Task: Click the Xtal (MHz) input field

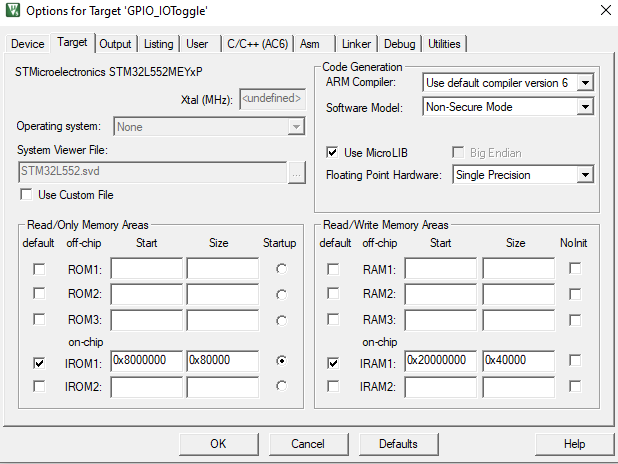Action: [x=272, y=99]
